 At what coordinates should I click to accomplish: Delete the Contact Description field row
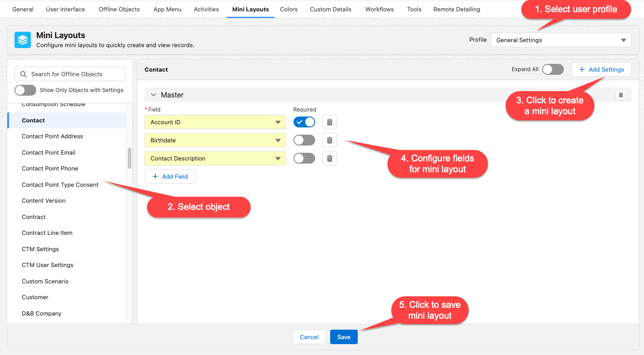coord(329,158)
